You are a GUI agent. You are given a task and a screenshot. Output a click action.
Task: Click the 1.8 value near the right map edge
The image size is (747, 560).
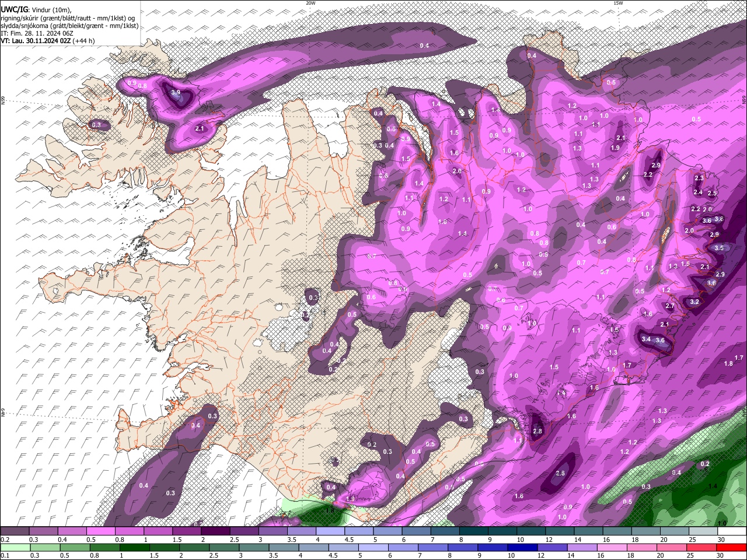point(728,363)
